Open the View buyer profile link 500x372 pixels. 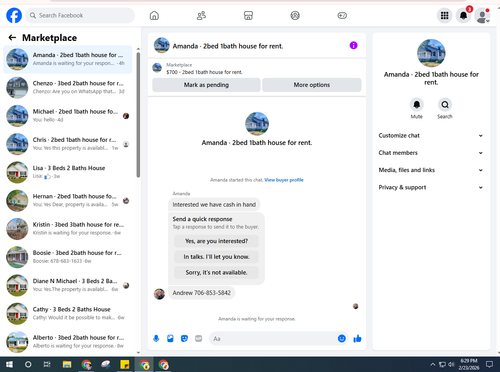[x=284, y=180]
